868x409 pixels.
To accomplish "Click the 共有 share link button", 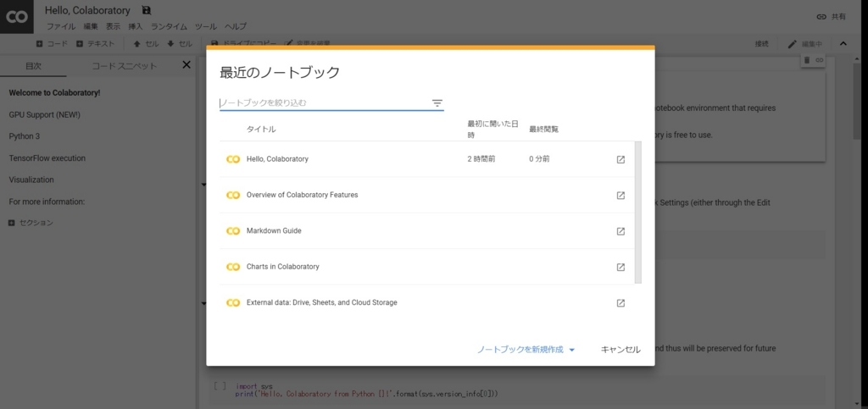I will [832, 17].
